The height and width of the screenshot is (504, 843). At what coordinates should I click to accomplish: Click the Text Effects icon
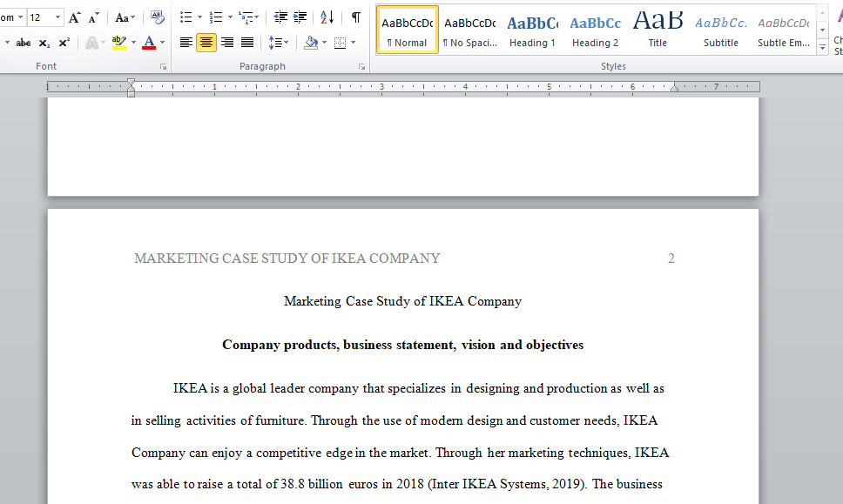coord(92,43)
